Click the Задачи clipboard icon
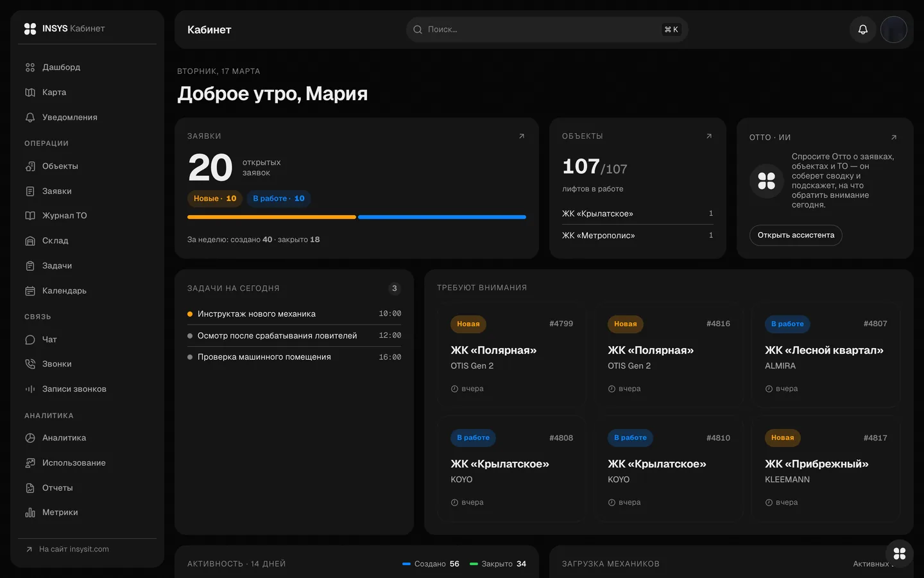The width and height of the screenshot is (924, 578). click(30, 266)
